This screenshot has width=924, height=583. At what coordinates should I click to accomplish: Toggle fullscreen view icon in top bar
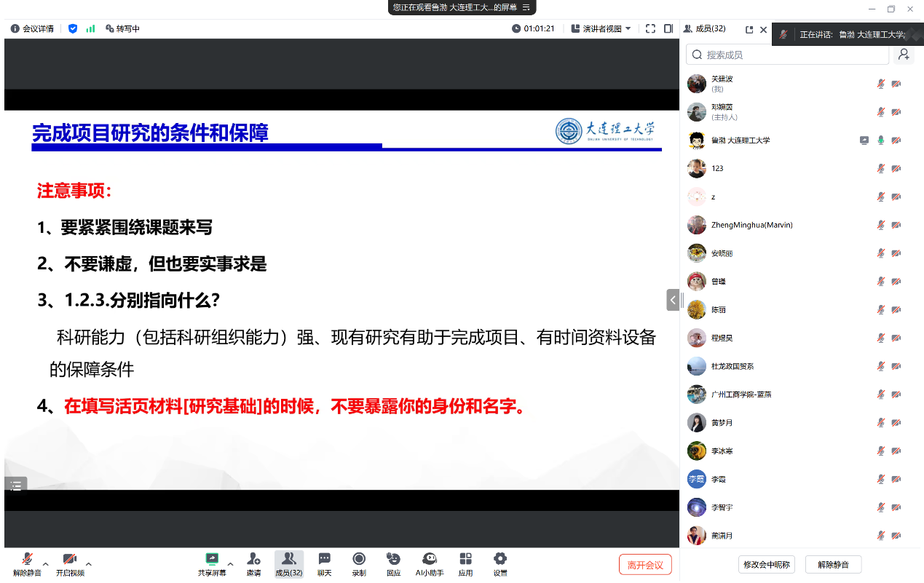pos(650,29)
